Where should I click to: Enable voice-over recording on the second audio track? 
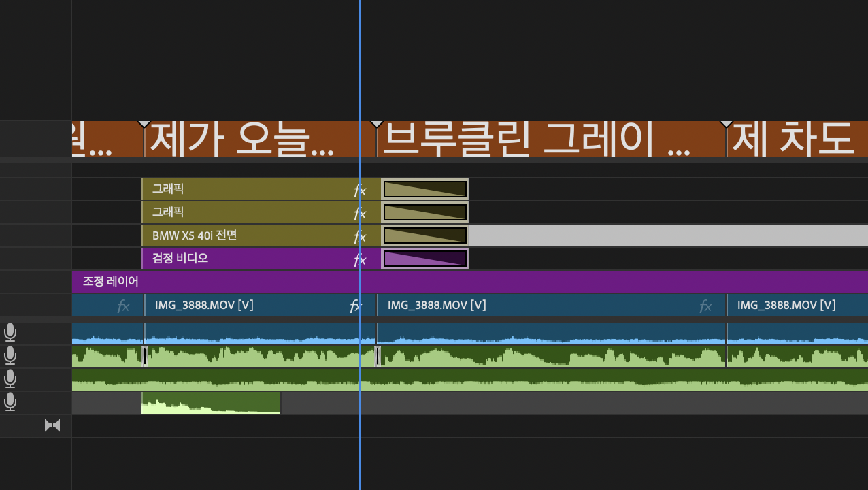coord(10,356)
